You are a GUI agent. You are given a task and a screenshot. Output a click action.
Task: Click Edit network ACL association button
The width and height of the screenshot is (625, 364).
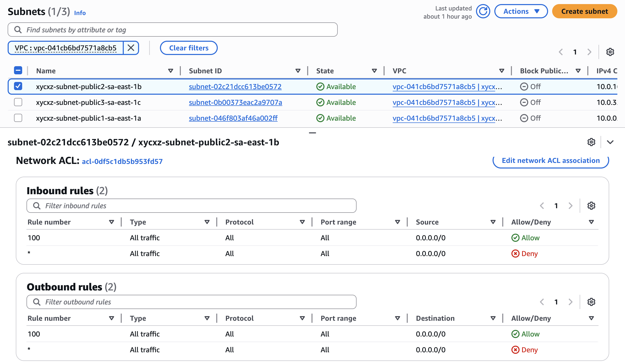pyautogui.click(x=551, y=161)
